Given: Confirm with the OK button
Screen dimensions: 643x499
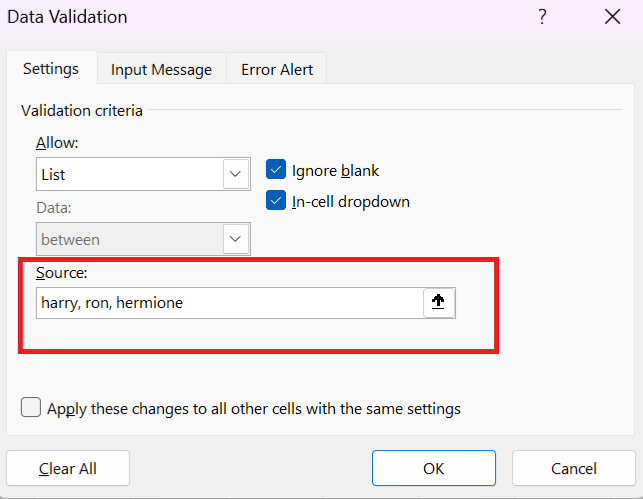Looking at the screenshot, I should (434, 468).
